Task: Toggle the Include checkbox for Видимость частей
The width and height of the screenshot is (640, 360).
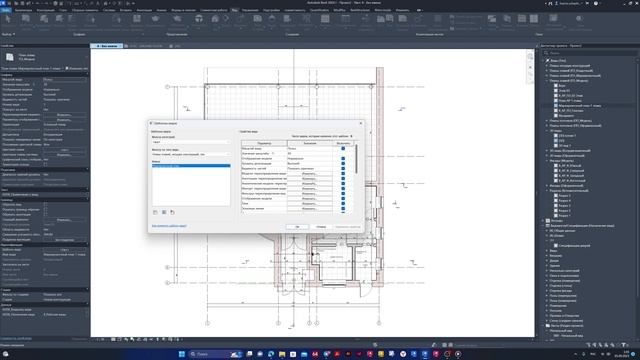Action: (343, 169)
